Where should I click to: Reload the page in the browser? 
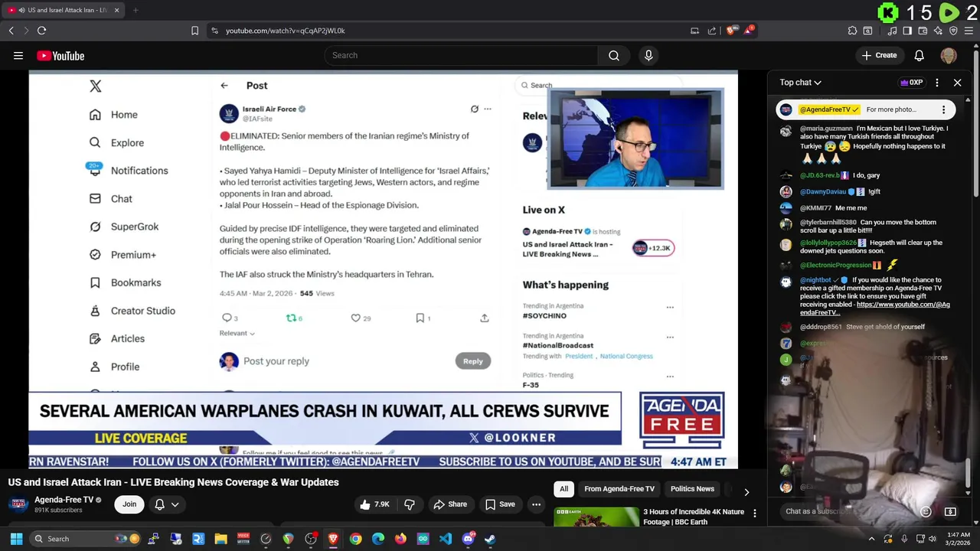coord(41,31)
